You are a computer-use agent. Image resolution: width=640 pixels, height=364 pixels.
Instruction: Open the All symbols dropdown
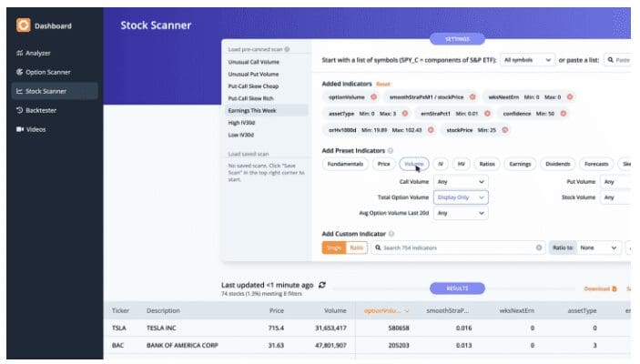(x=527, y=60)
